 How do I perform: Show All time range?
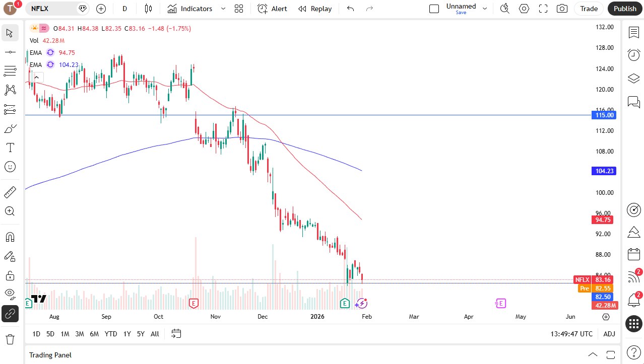[155, 334]
